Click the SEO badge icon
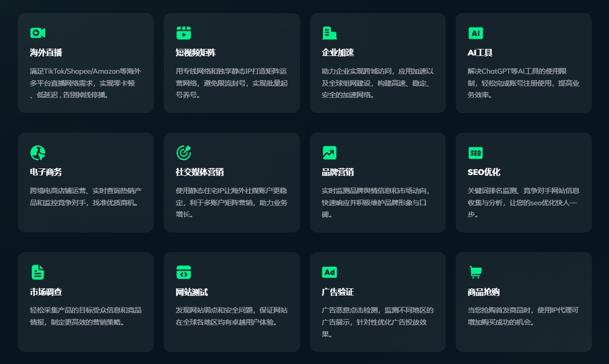This screenshot has width=609, height=364. coord(475,152)
